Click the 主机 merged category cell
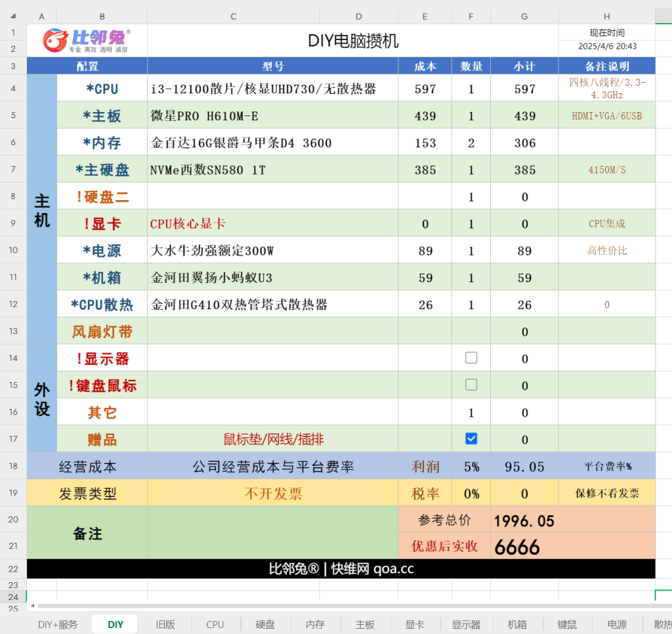 (42, 209)
